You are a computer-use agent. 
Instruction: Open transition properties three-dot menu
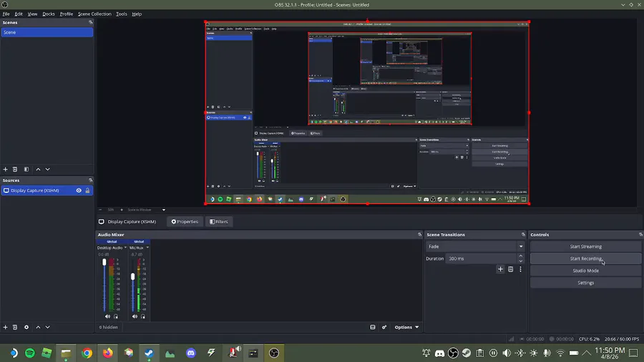tap(520, 269)
